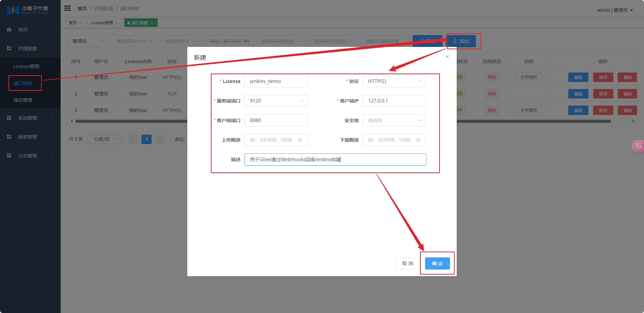Open the 请选择license filter dropdown
This screenshot has width=644, height=313.
[134, 41]
